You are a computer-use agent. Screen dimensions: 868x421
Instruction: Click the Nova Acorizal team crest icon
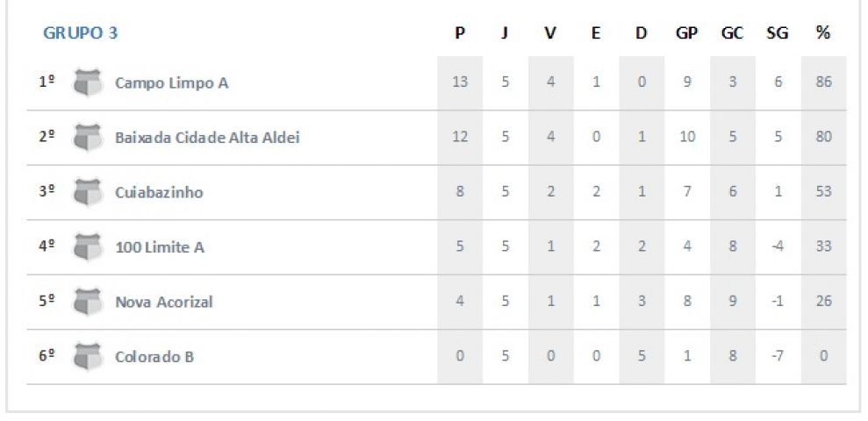pyautogui.click(x=88, y=302)
